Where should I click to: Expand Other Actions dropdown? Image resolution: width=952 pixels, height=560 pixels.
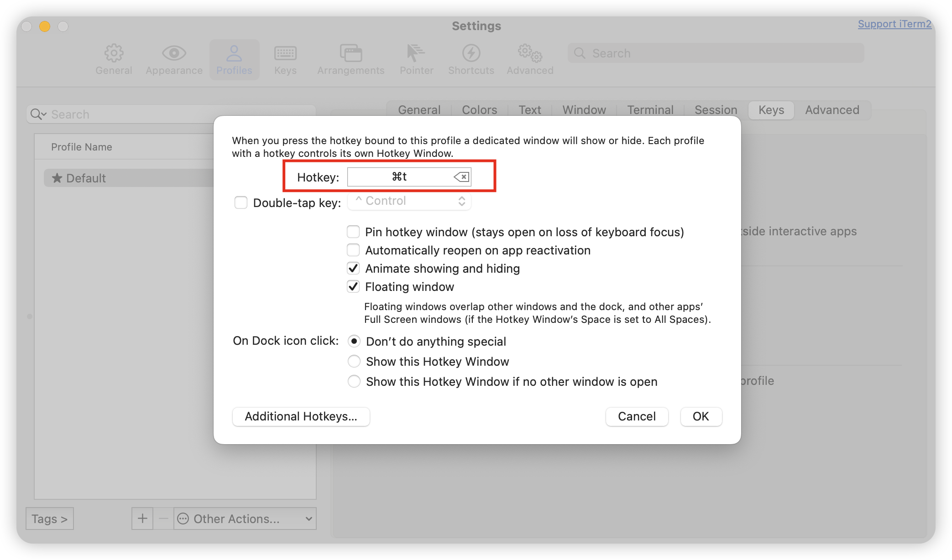point(246,519)
